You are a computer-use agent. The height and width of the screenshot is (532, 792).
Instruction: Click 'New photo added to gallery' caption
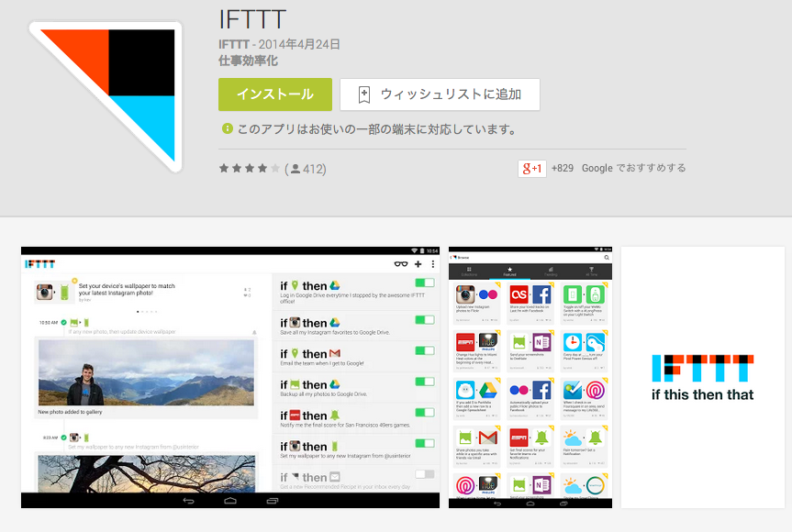pyautogui.click(x=70, y=412)
